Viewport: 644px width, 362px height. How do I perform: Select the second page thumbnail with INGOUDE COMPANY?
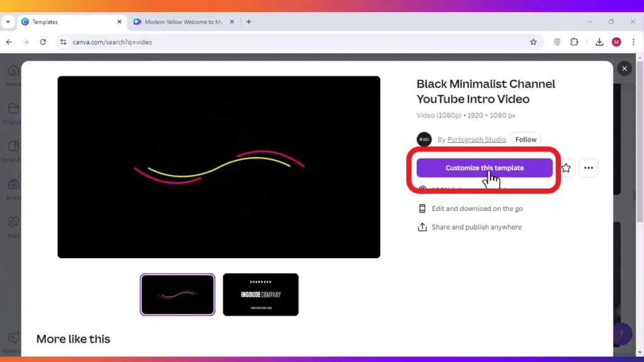pyautogui.click(x=261, y=295)
